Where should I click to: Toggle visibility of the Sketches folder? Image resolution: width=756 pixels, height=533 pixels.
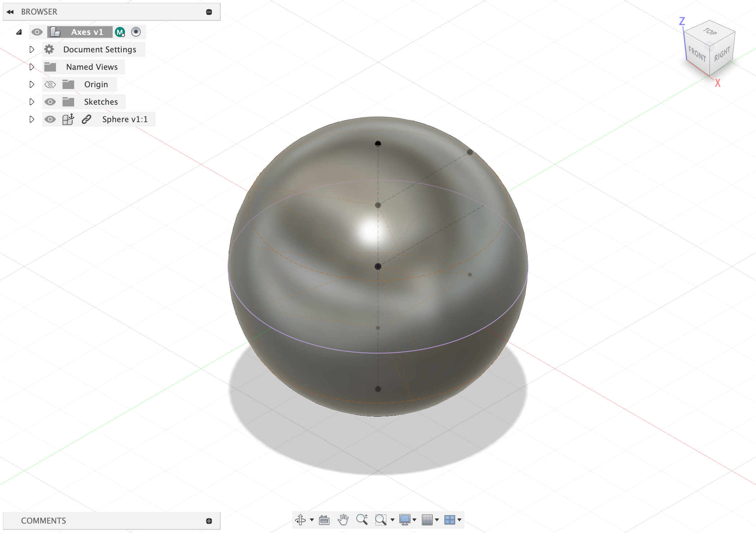(50, 102)
